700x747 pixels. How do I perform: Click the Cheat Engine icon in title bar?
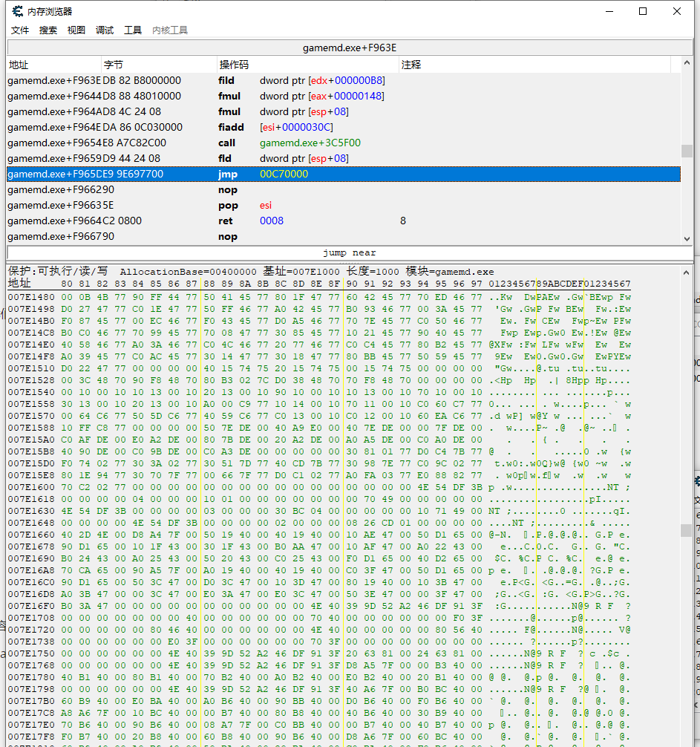18,11
